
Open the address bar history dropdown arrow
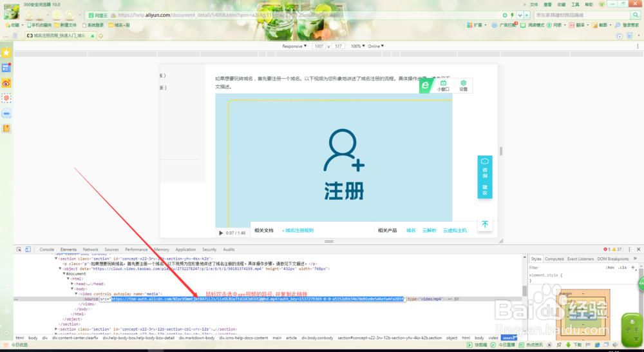(520, 15)
